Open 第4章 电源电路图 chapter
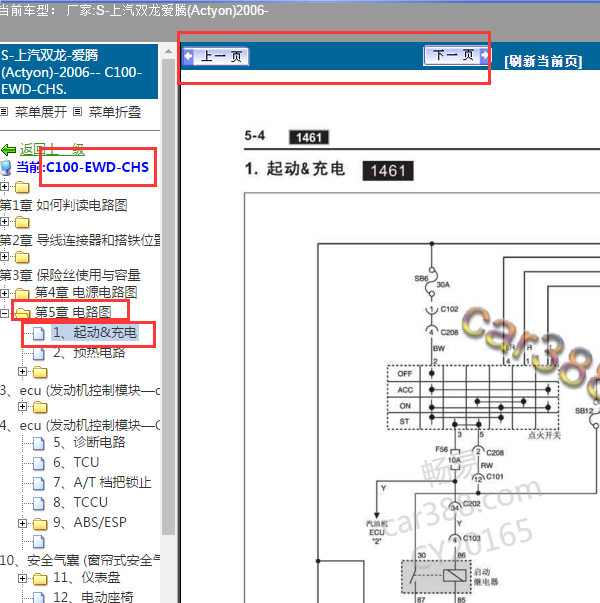This screenshot has height=603, width=600. (86, 292)
